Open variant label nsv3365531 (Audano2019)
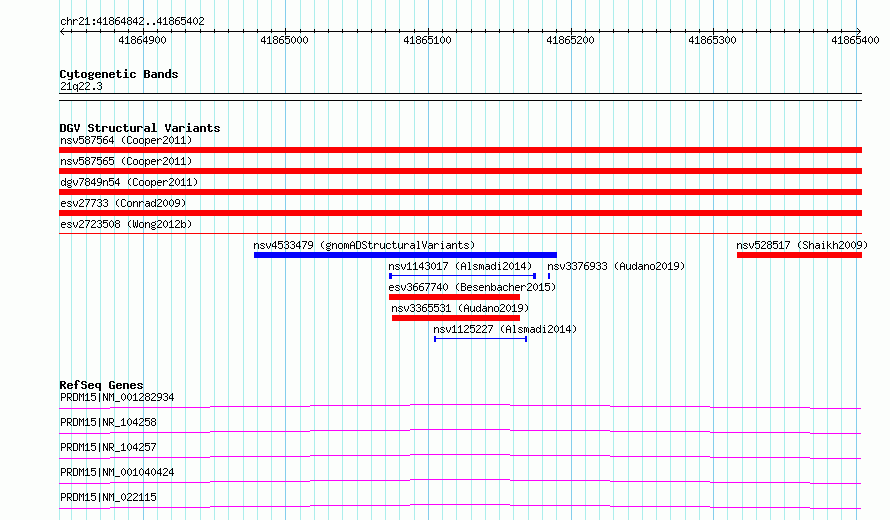890x520 pixels. pyautogui.click(x=460, y=308)
